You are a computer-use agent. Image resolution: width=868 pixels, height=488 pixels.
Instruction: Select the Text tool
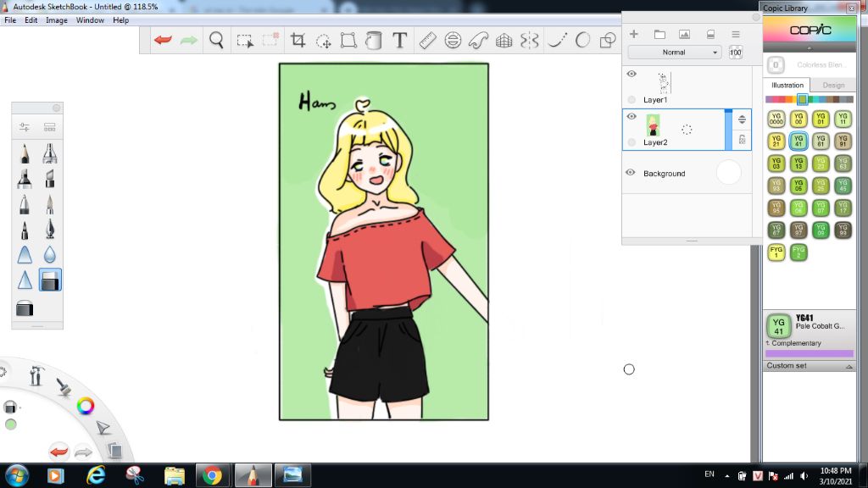400,41
